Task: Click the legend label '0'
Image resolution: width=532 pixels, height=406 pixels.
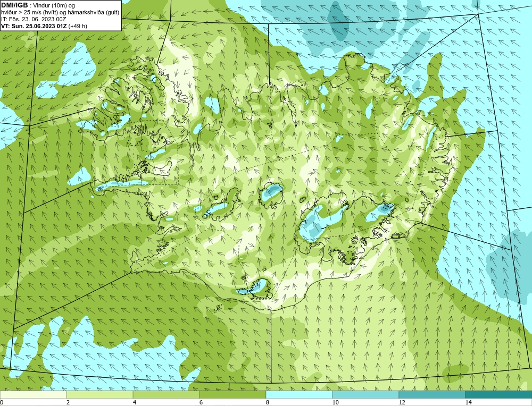Action: tap(2, 402)
